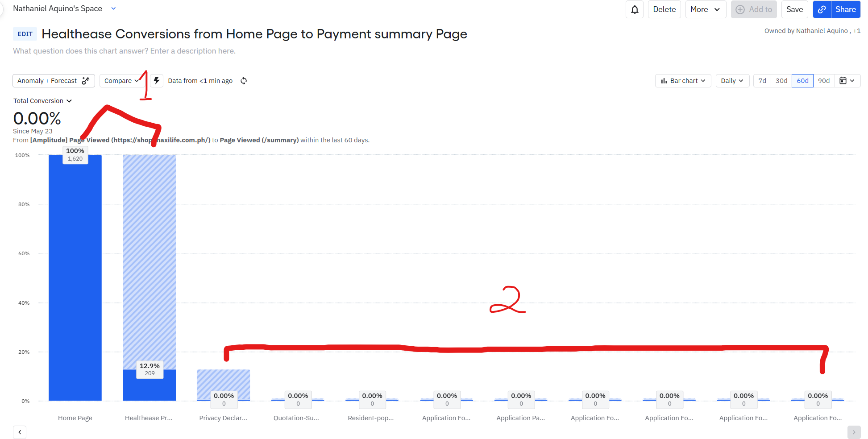Copy the chart link with the link icon
Image resolution: width=868 pixels, height=439 pixels.
coord(822,9)
